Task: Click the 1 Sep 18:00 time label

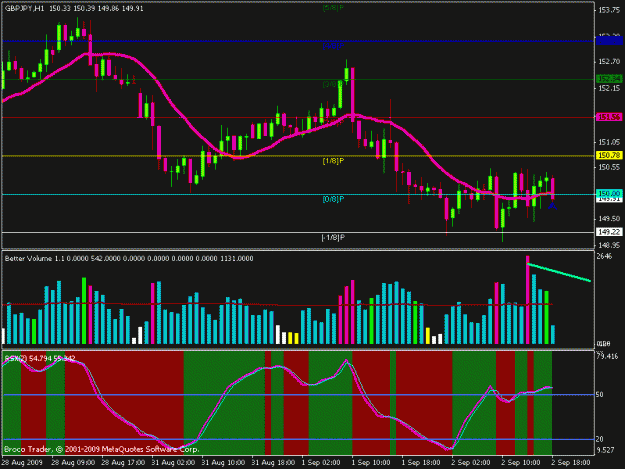Action: click(421, 463)
